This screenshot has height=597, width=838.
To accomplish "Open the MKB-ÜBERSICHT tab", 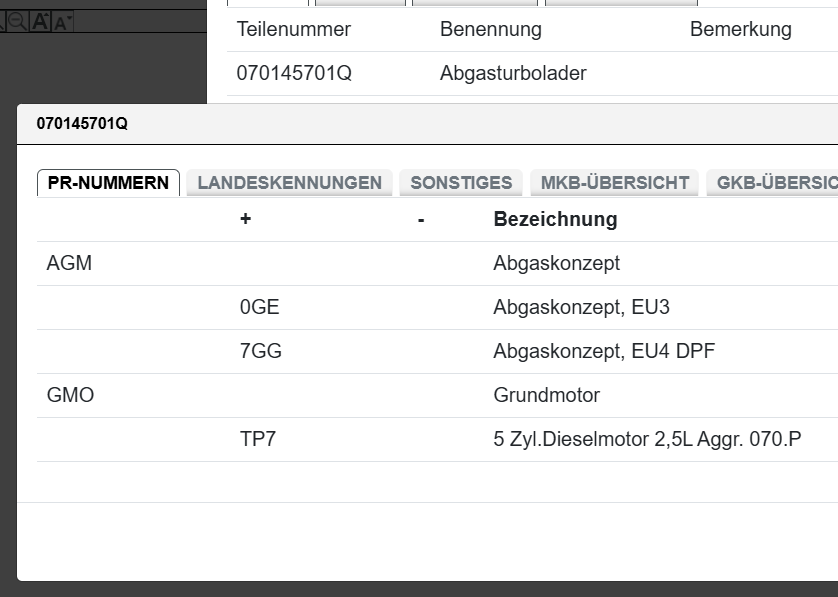I will click(x=614, y=183).
